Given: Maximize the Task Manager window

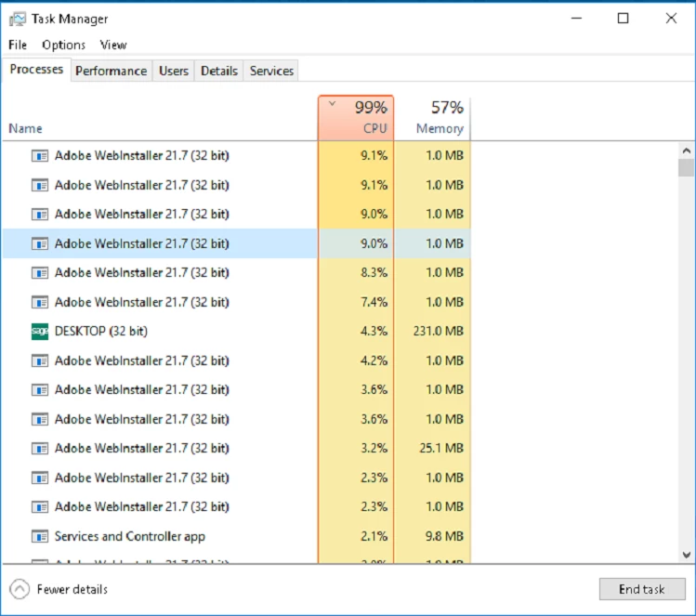Looking at the screenshot, I should (624, 19).
